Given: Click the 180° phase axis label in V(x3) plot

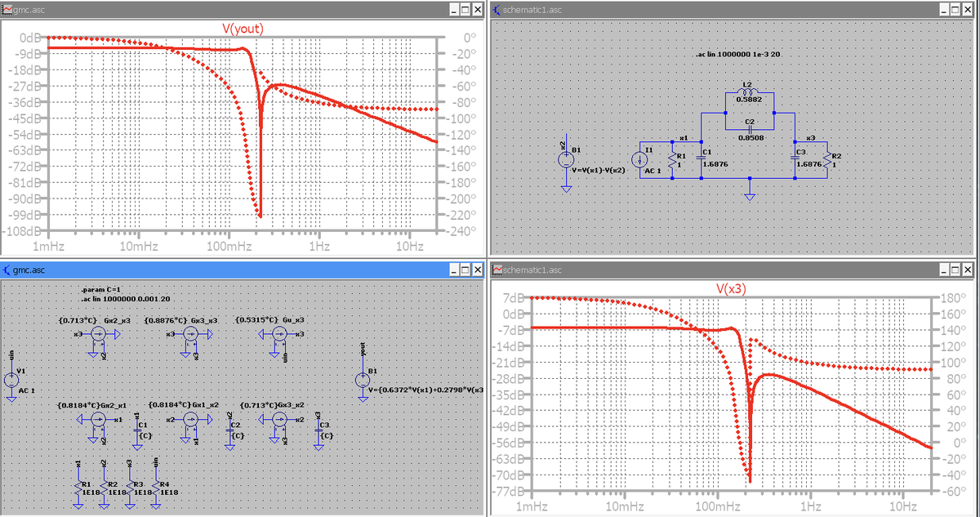Looking at the screenshot, I should [x=954, y=296].
